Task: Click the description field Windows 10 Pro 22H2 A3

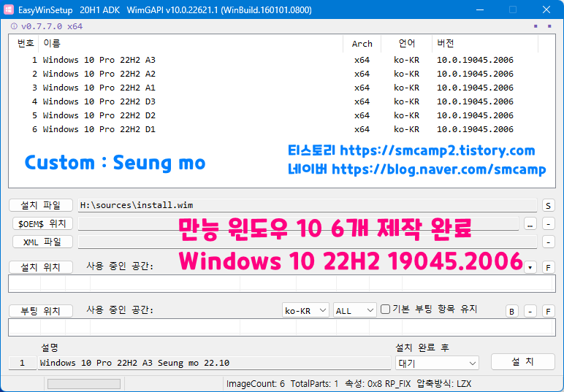Action: pos(214,363)
